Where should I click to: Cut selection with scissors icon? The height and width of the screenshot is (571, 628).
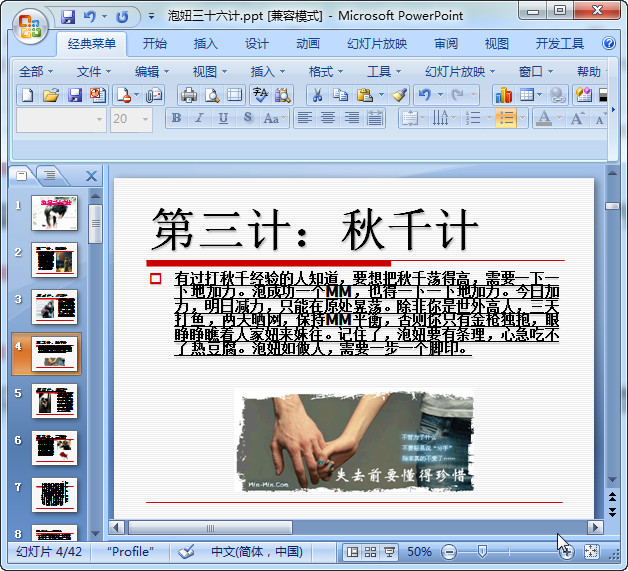tap(317, 95)
